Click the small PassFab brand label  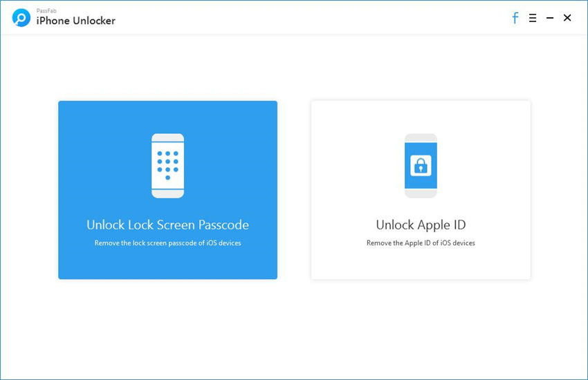click(46, 11)
